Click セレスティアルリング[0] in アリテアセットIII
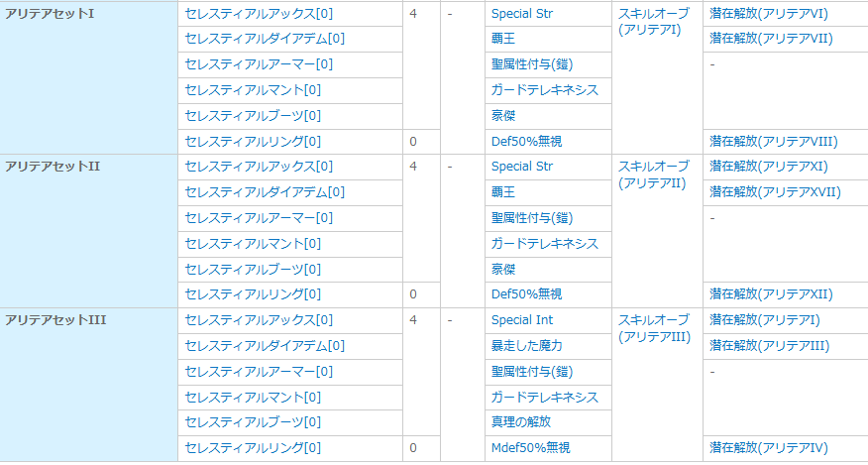868x465 pixels. click(x=253, y=448)
